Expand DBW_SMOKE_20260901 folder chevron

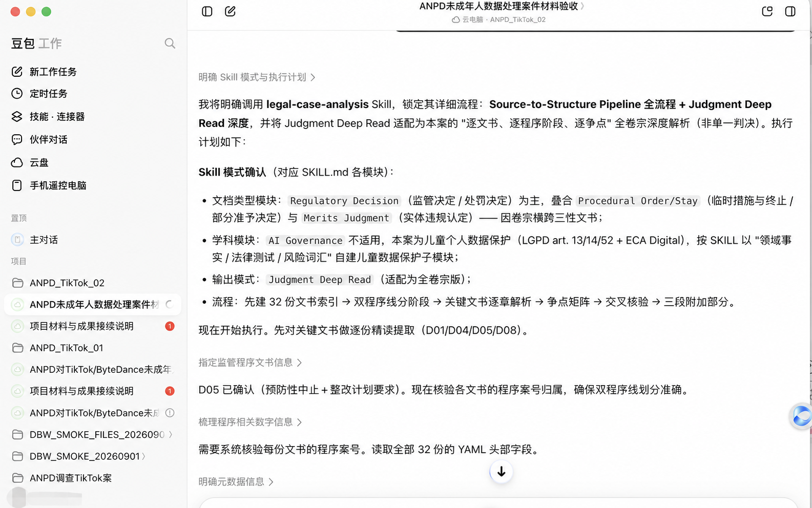coord(143,456)
